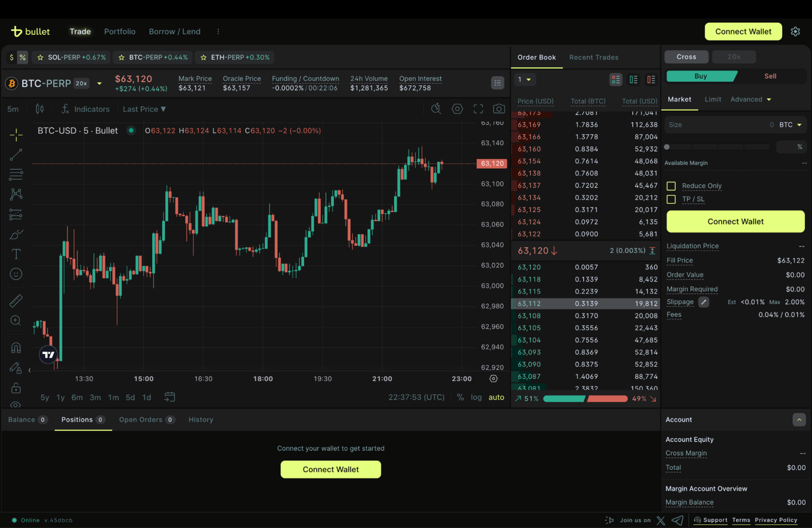
Task: Select the trend line drawing tool
Action: click(x=16, y=155)
